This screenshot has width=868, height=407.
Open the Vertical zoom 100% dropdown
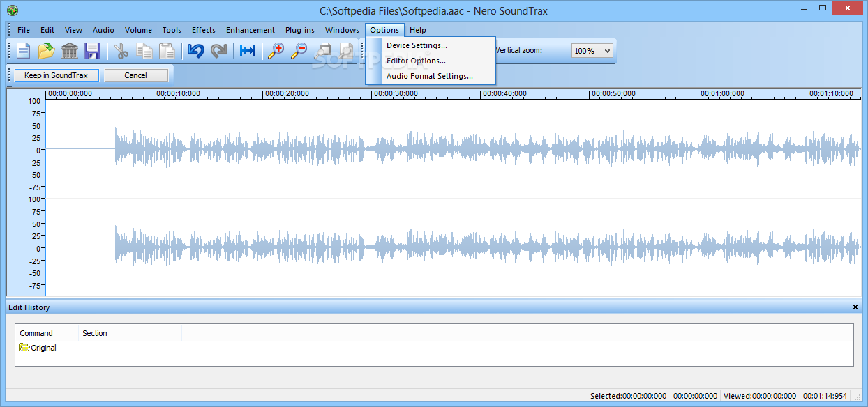click(x=592, y=51)
